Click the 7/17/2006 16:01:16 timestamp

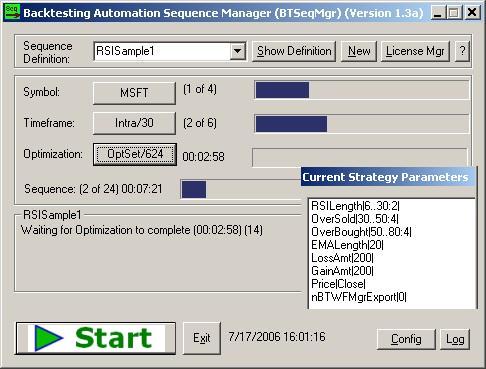pos(277,337)
